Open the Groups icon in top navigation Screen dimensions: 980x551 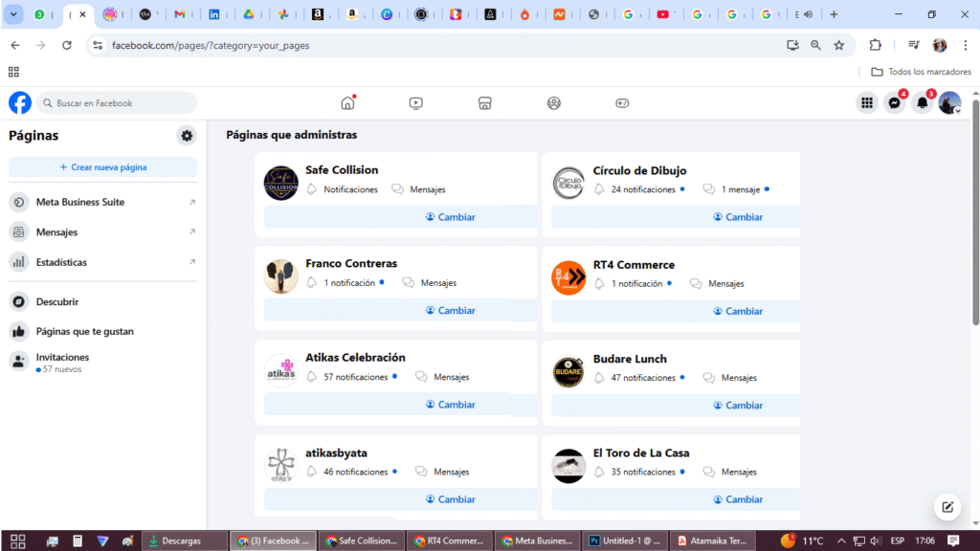[x=554, y=103]
